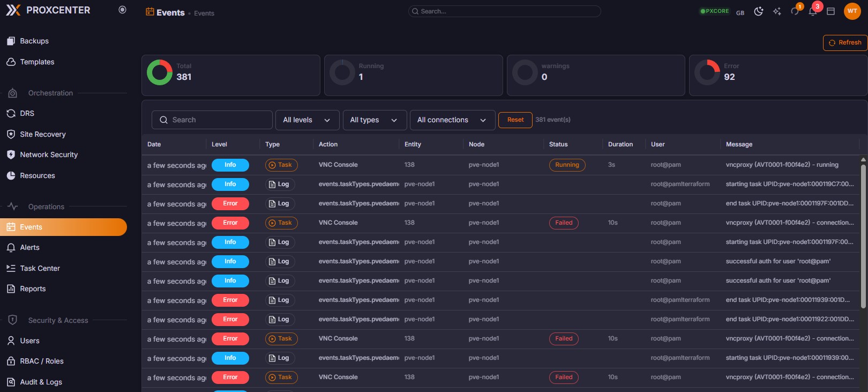This screenshot has height=392, width=868.
Task: Expand the All types filter
Action: [x=373, y=120]
